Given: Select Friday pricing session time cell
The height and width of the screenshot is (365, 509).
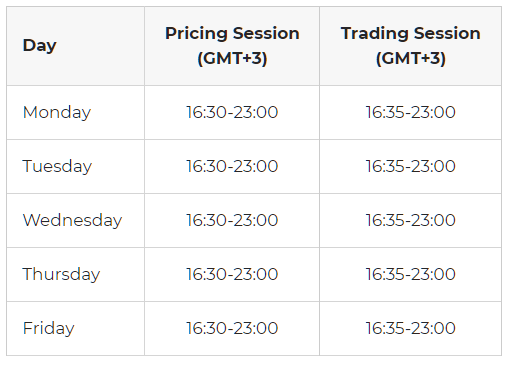Looking at the screenshot, I should (x=232, y=328).
